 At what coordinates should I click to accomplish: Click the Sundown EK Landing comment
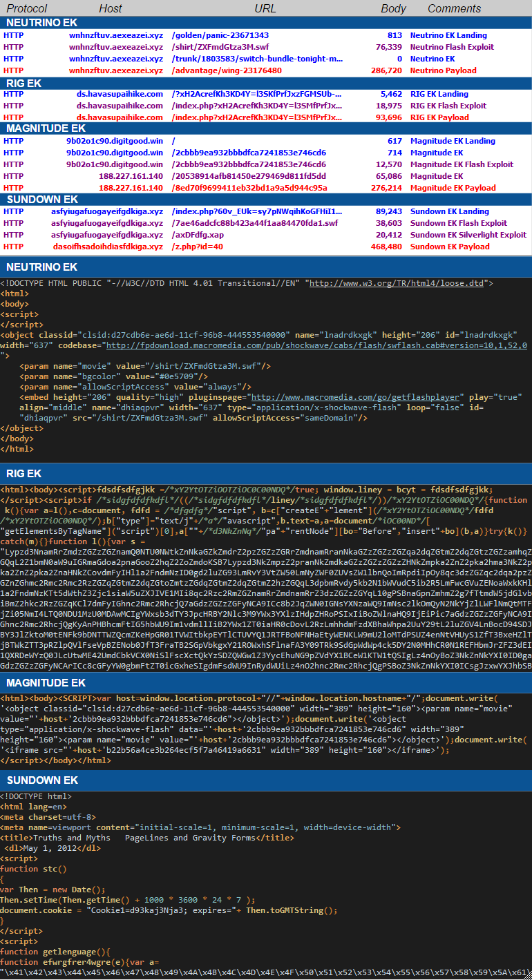pos(450,211)
